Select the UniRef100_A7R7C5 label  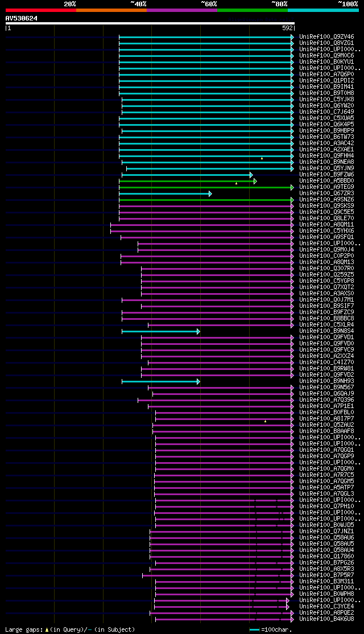[x=327, y=475]
